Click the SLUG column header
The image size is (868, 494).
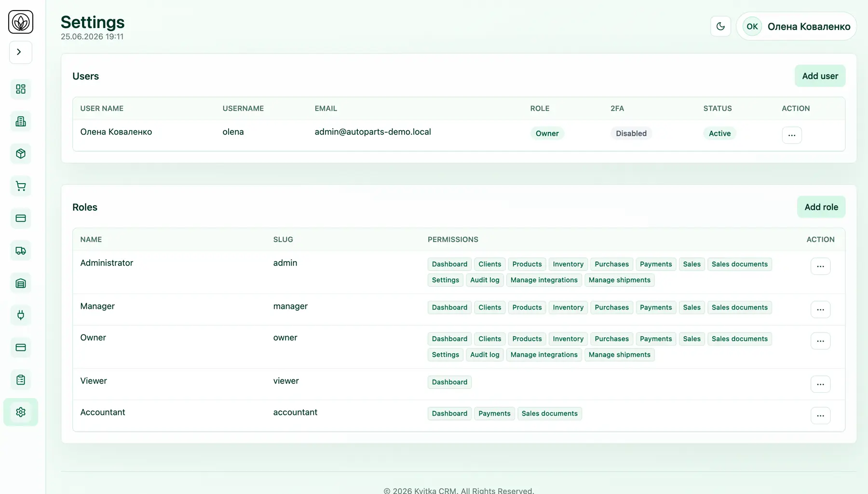[x=283, y=240]
